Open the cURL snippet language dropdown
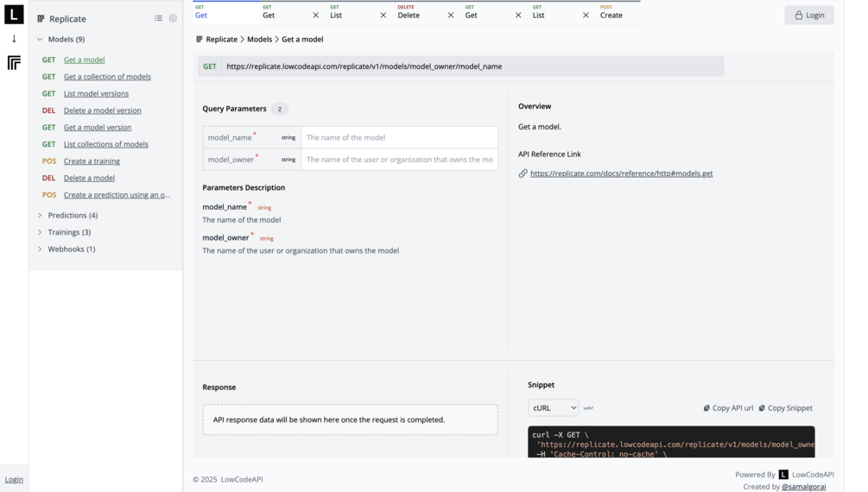Viewport: 868px width, 492px height. 553,407
